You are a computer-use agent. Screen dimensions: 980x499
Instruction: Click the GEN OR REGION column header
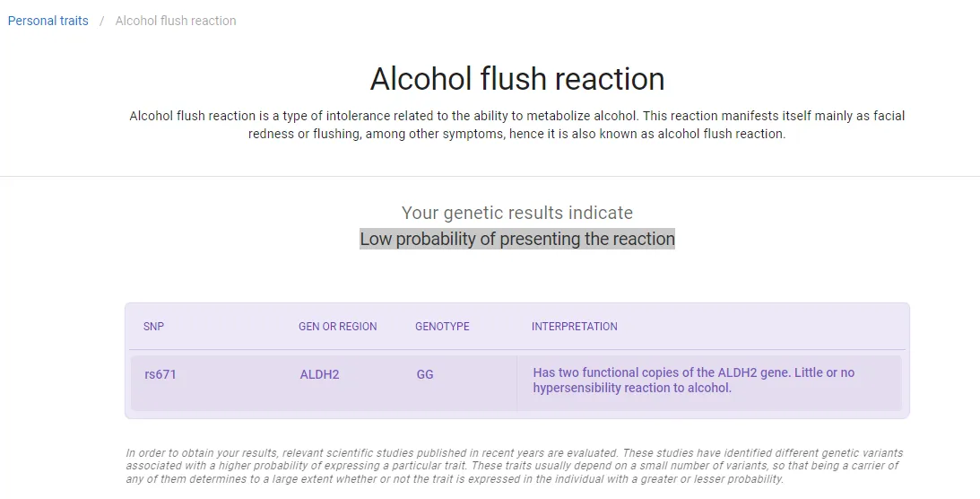point(337,327)
